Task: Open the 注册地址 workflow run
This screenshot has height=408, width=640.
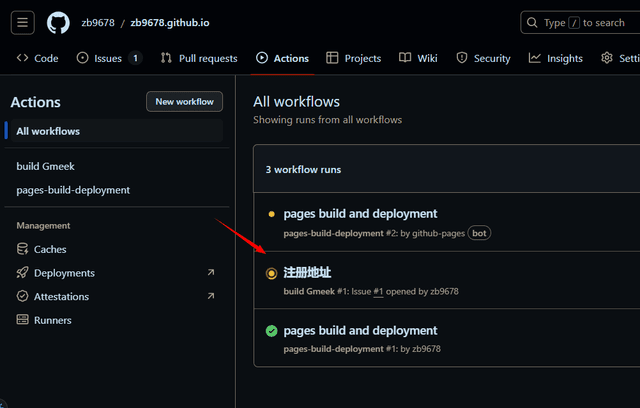Action: pos(307,272)
